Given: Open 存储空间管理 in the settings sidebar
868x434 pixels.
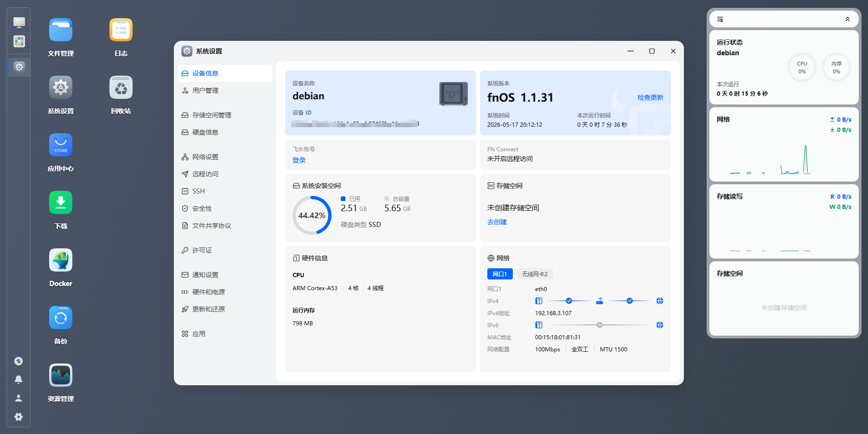Looking at the screenshot, I should click(x=225, y=115).
